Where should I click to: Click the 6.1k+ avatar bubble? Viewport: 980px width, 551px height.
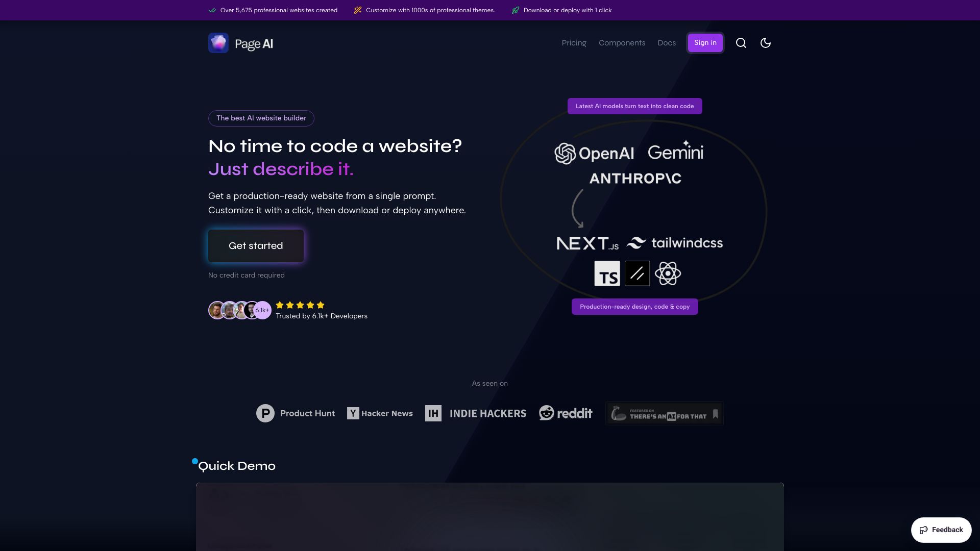pyautogui.click(x=262, y=310)
